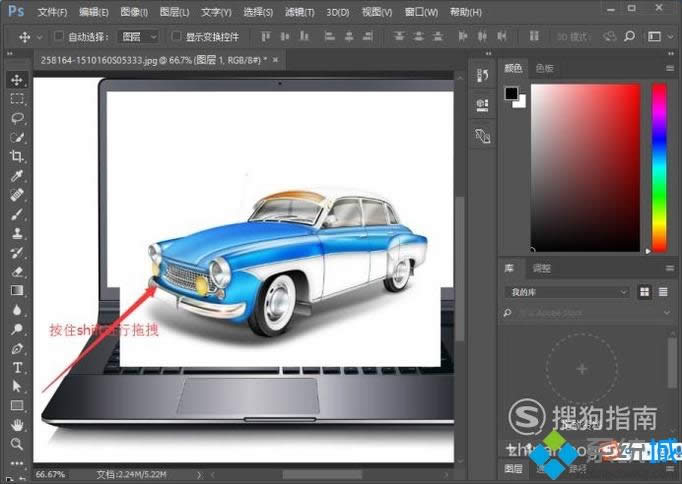Open the Adobe Stock search filter arrow
The image size is (682, 484).
[667, 313]
